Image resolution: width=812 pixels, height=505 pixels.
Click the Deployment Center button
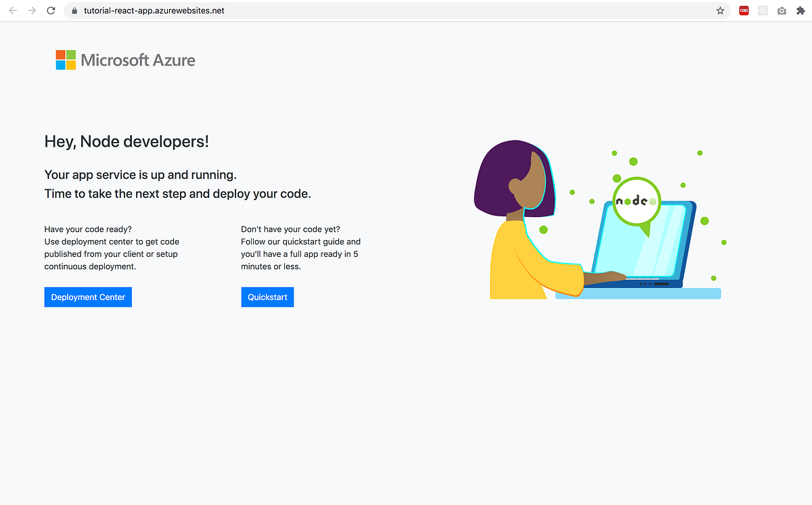tap(88, 297)
